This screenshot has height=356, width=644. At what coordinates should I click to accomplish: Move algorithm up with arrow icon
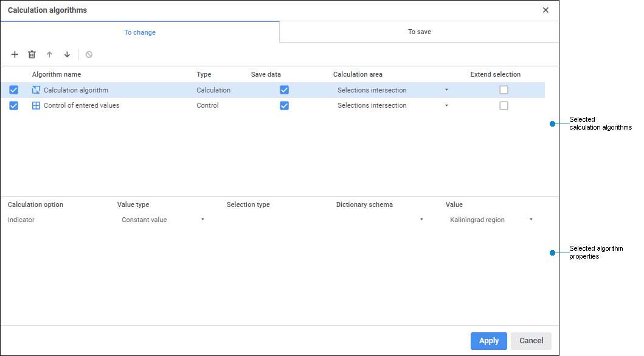[50, 54]
